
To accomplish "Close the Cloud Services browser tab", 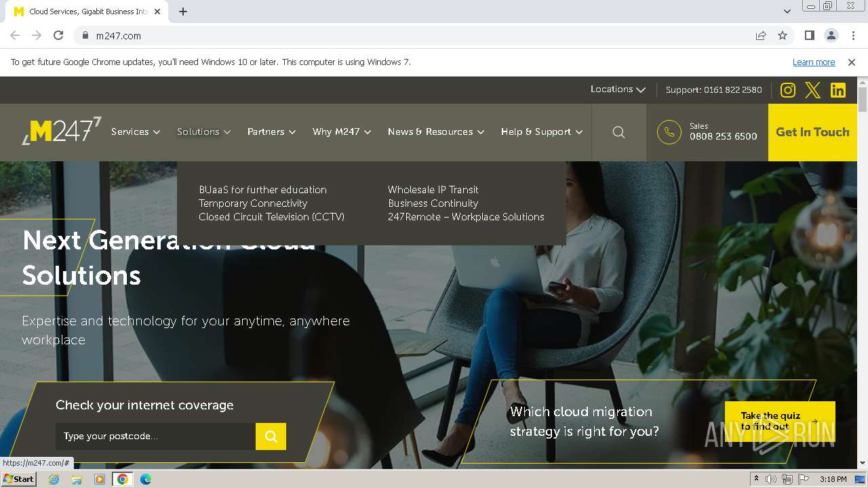I will coord(158,12).
